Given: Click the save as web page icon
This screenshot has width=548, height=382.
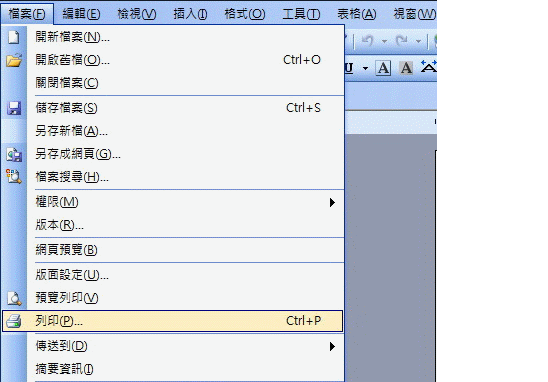Looking at the screenshot, I should tap(14, 154).
